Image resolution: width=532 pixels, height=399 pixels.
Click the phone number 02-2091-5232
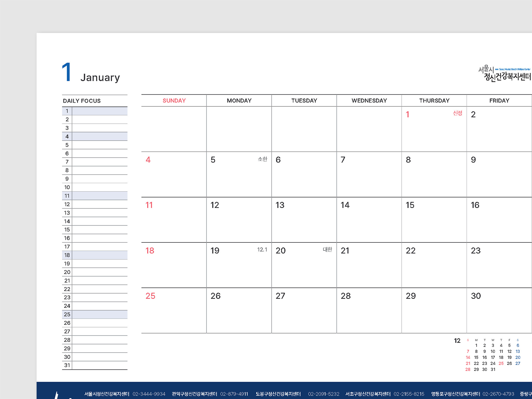click(x=324, y=394)
